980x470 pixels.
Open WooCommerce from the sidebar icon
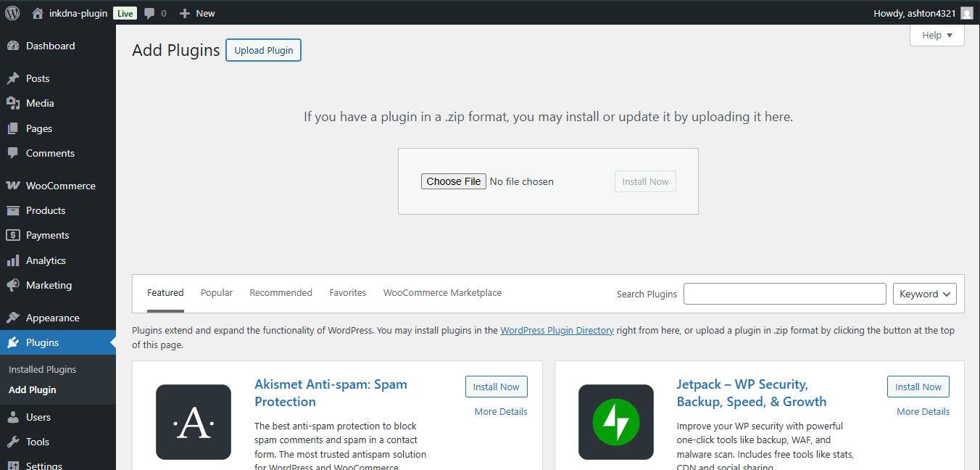click(x=14, y=185)
